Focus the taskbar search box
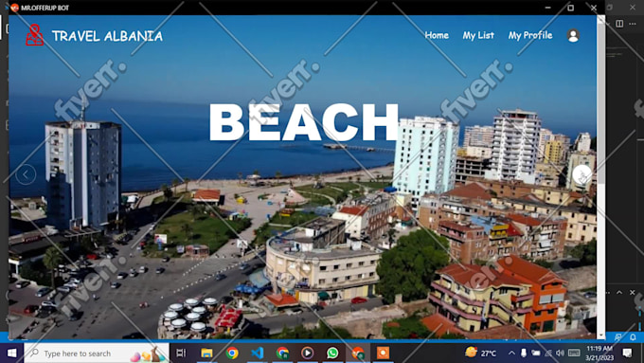The width and height of the screenshot is (644, 363). 97,353
